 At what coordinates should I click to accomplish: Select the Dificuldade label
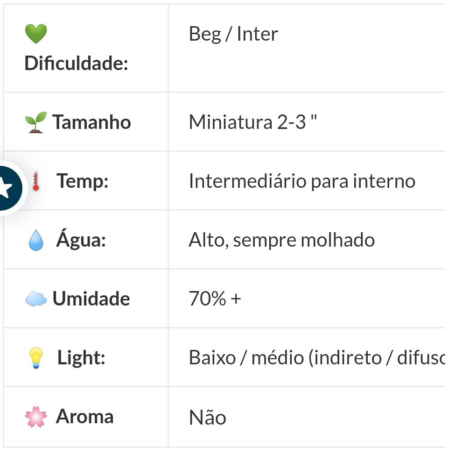click(76, 63)
